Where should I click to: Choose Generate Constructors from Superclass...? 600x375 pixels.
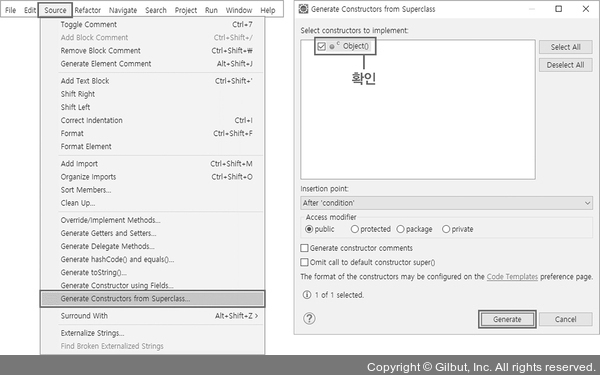152,298
